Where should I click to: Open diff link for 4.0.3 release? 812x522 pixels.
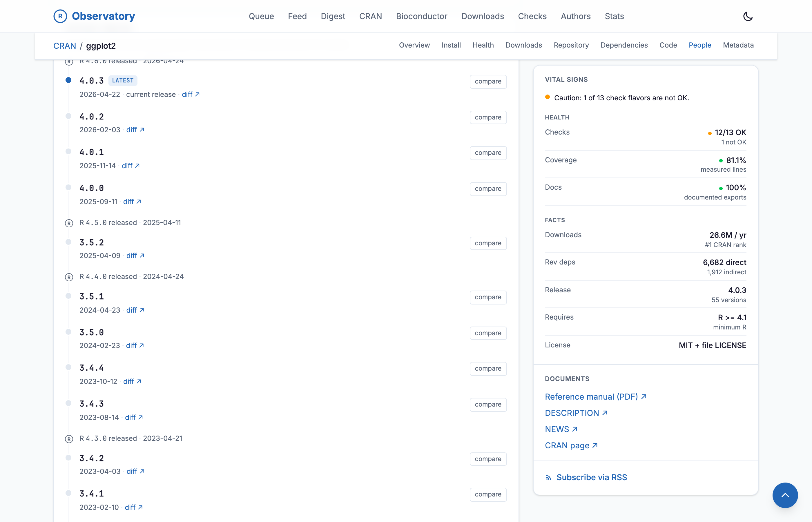191,95
